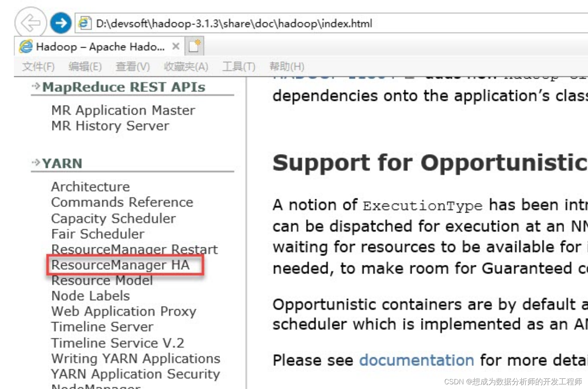
Task: Open the 工具(T) tools menu
Action: (239, 67)
